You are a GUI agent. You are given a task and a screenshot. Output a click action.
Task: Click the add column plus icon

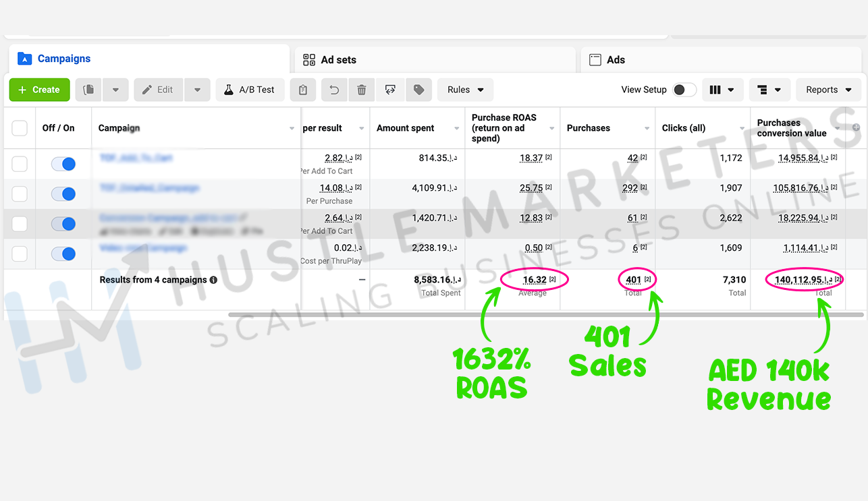pos(857,127)
